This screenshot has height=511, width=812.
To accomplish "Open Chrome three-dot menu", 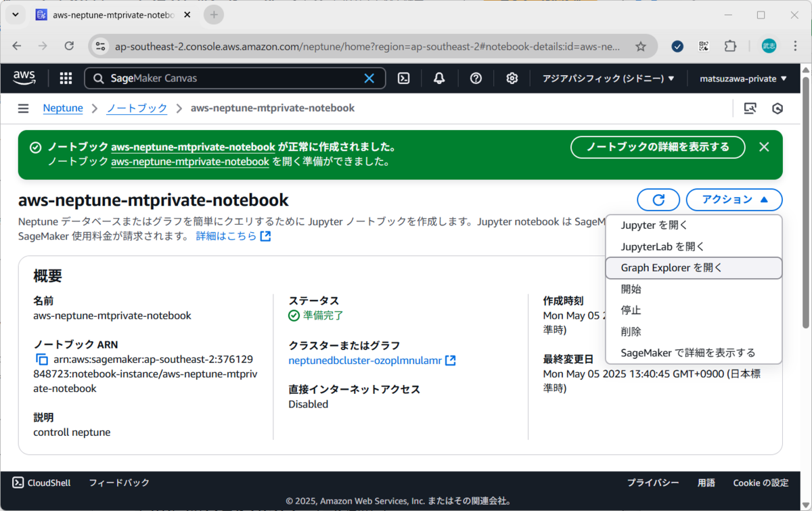I will click(796, 46).
